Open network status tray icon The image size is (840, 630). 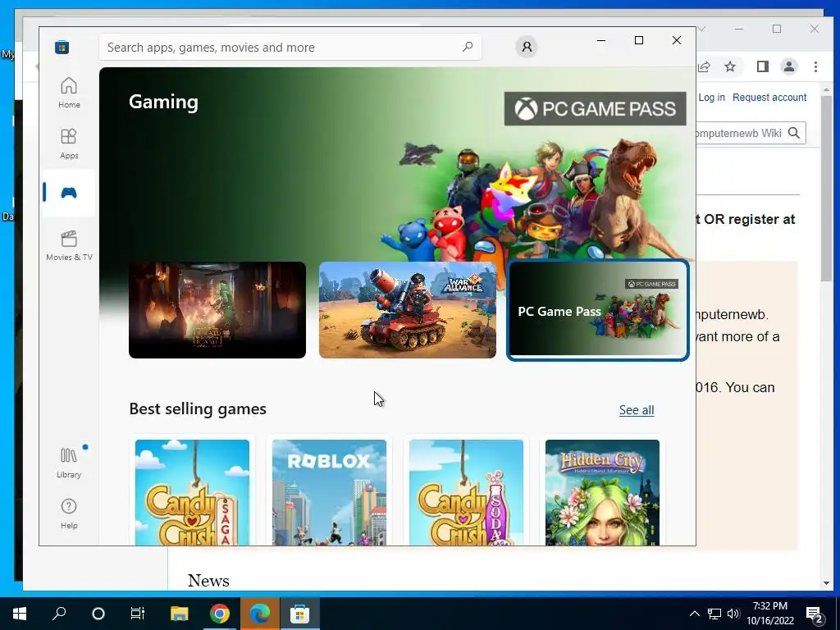(x=714, y=614)
